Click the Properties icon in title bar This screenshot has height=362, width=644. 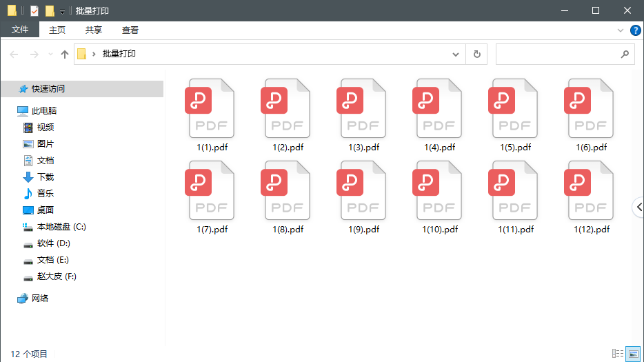point(34,10)
